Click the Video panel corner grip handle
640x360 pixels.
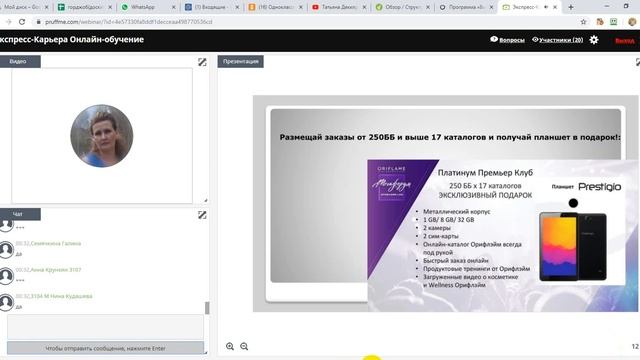pos(206,200)
